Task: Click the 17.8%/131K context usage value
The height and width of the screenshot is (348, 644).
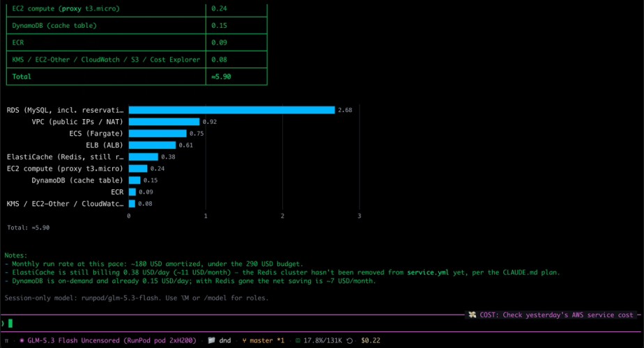Action: (x=323, y=340)
